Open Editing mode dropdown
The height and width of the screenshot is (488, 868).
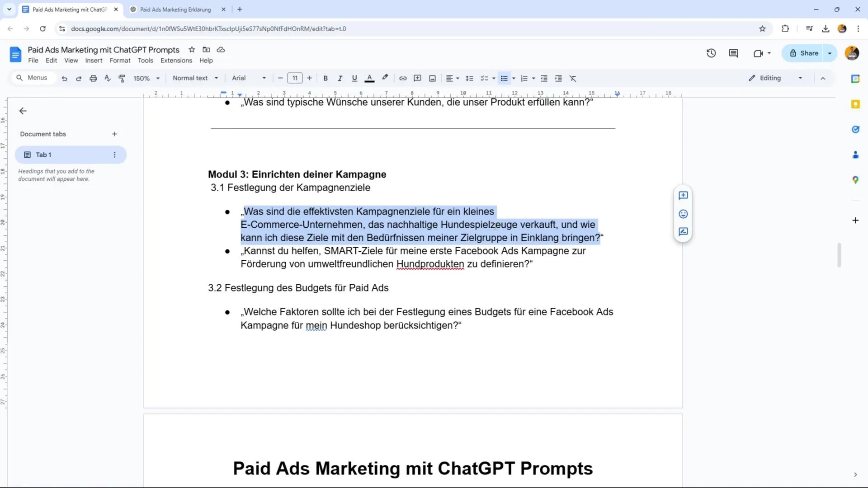click(776, 78)
